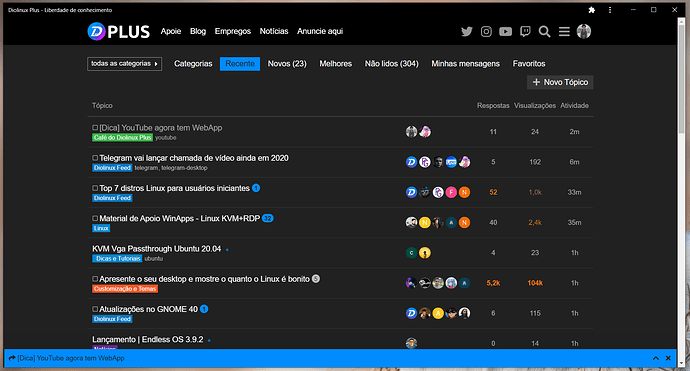Switch to the Categorias tab

193,64
